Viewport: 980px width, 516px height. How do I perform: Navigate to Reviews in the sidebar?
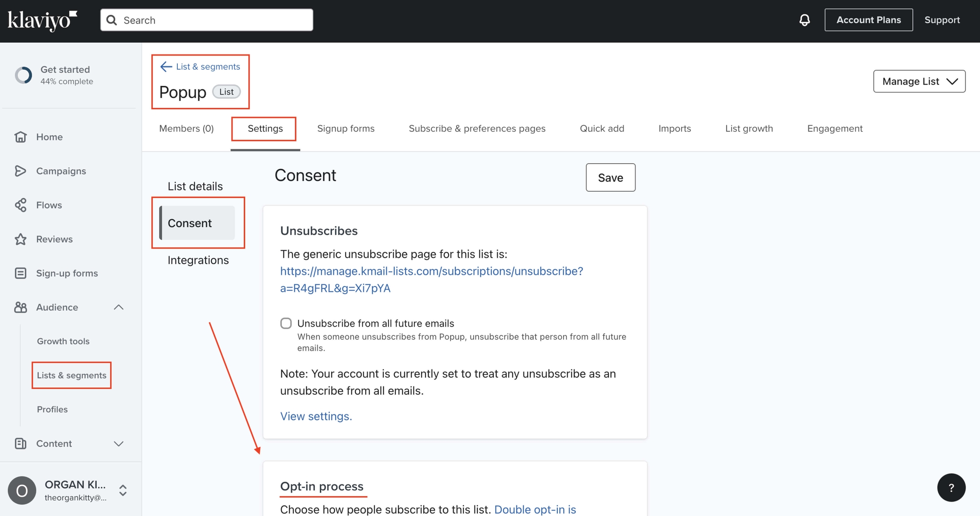(x=54, y=239)
